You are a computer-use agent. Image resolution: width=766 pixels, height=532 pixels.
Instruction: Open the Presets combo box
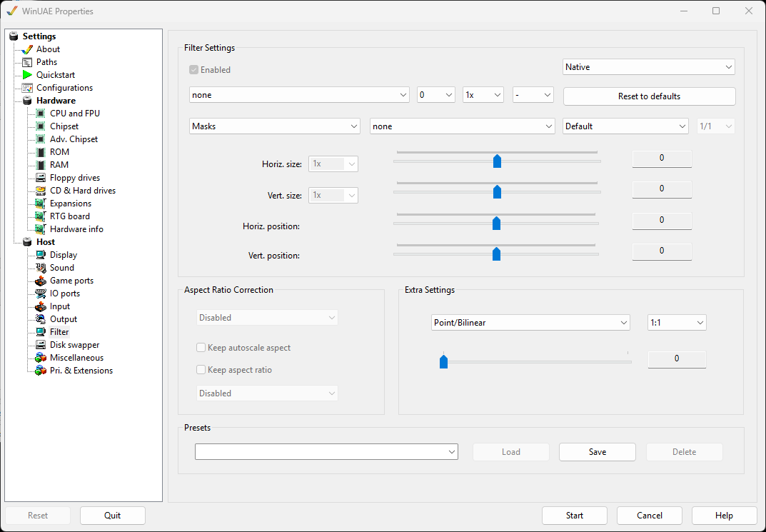click(326, 452)
